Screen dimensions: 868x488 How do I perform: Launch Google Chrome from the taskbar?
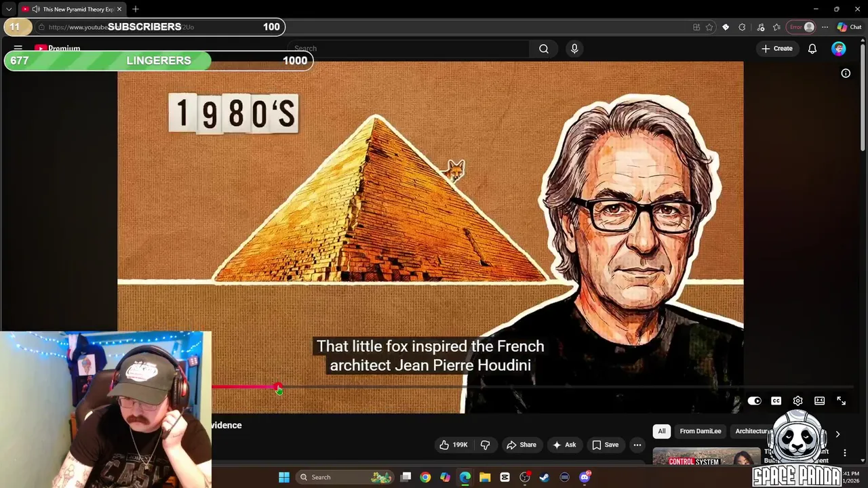(x=425, y=477)
